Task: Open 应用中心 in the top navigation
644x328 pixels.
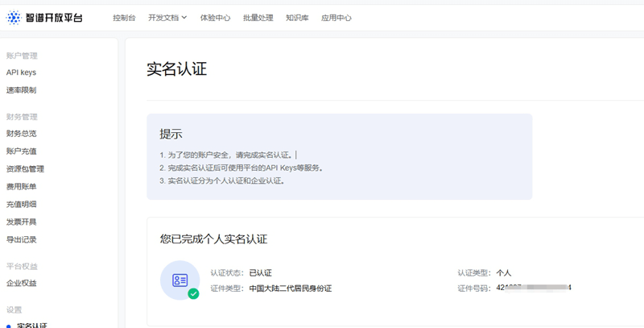Action: [336, 18]
